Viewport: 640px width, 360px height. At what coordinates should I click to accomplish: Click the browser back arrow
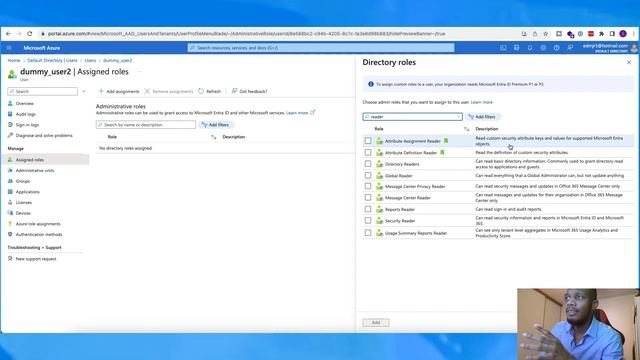[x=9, y=33]
